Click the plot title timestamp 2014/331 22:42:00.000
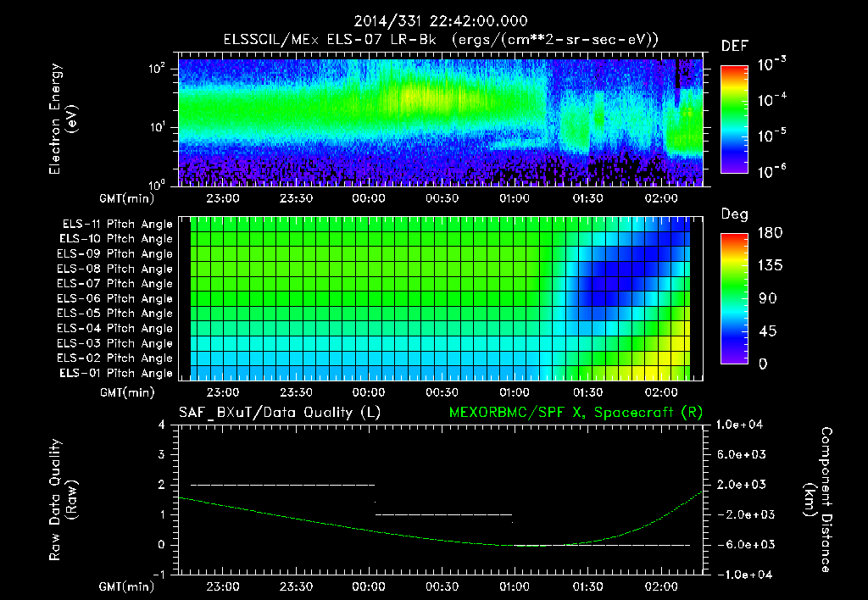This screenshot has height=600, width=868. click(441, 21)
